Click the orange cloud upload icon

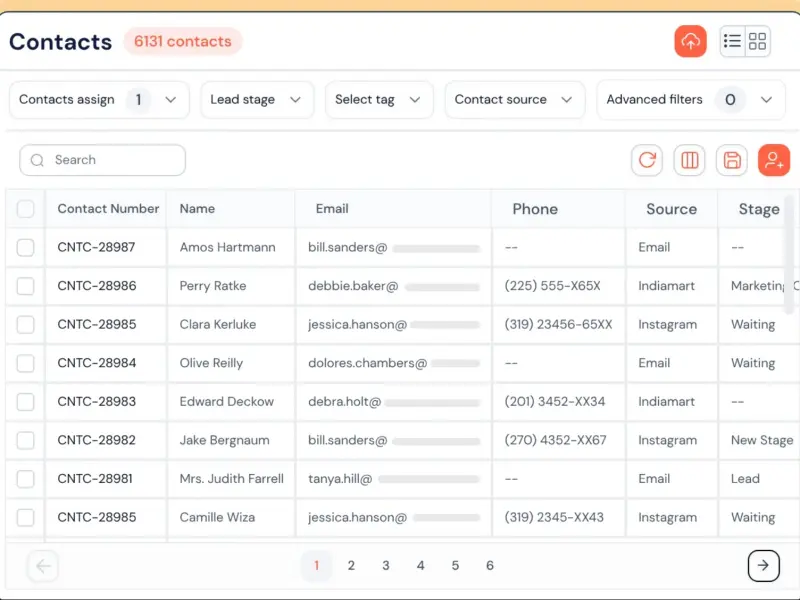point(690,41)
